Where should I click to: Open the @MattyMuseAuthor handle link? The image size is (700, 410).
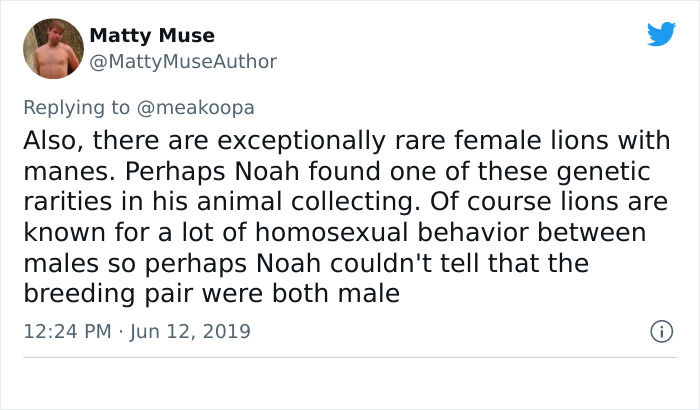pyautogui.click(x=183, y=62)
